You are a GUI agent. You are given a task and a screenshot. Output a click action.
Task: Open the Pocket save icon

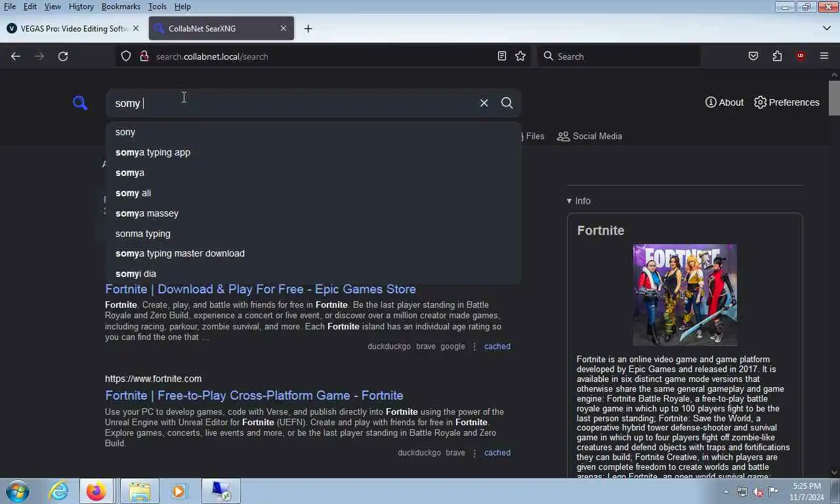pyautogui.click(x=753, y=56)
